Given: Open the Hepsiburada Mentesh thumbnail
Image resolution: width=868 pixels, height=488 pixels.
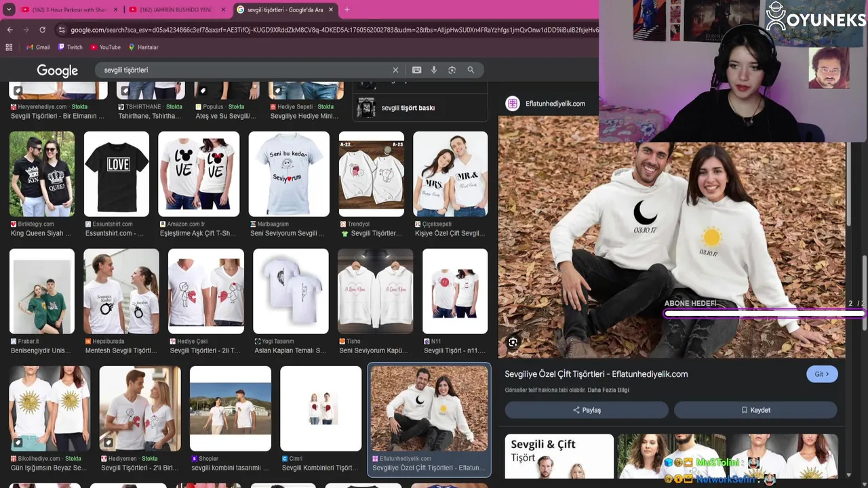Looking at the screenshot, I should tap(121, 291).
